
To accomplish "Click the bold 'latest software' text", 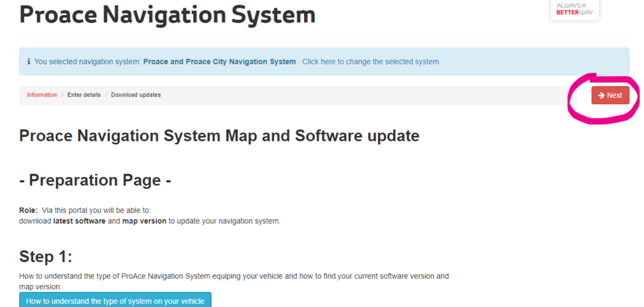I will pos(79,221).
